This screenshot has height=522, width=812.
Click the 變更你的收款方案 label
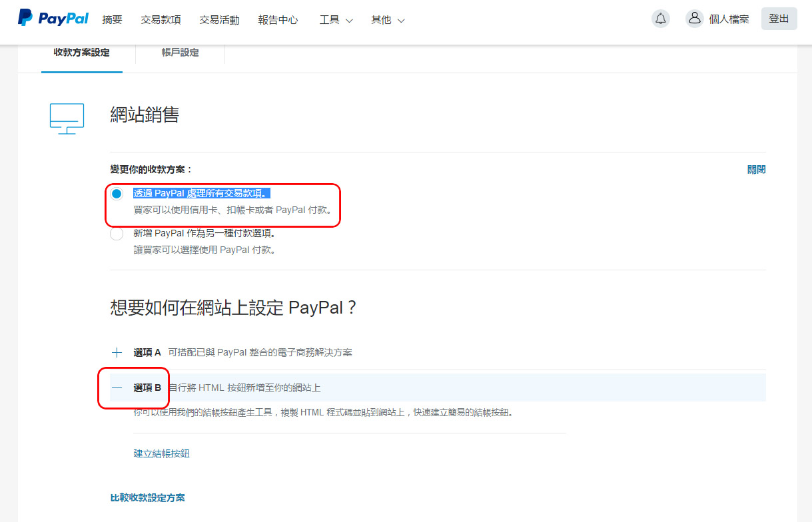pyautogui.click(x=151, y=170)
